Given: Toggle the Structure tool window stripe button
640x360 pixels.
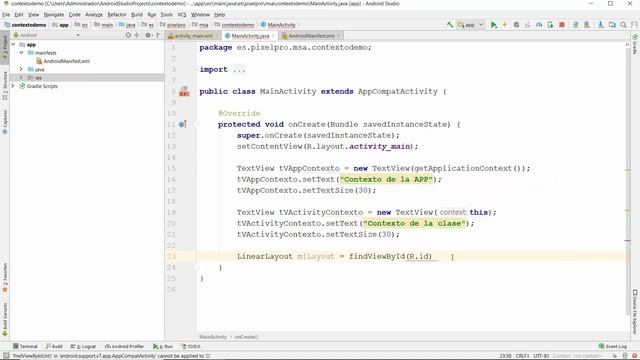Looking at the screenshot, I should pos(5,86).
